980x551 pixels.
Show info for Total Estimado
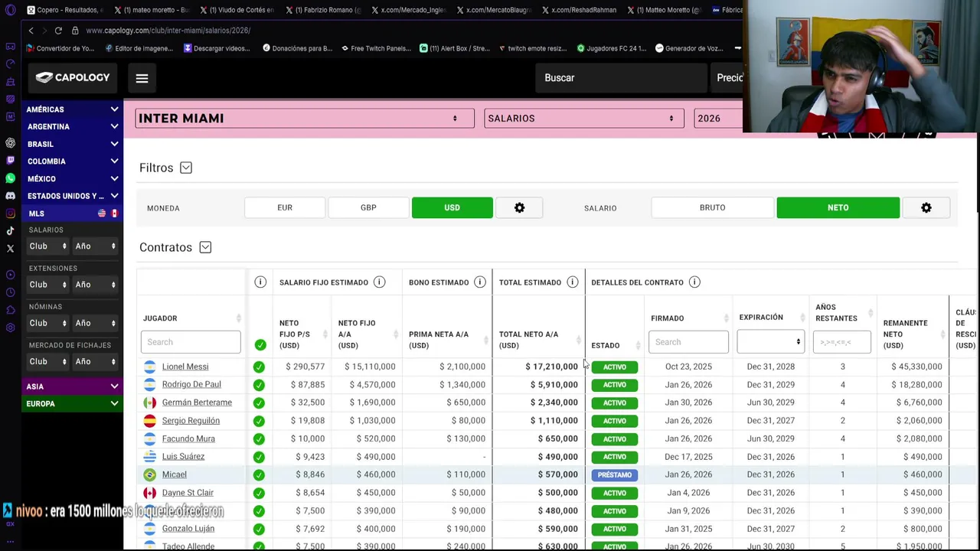[572, 282]
